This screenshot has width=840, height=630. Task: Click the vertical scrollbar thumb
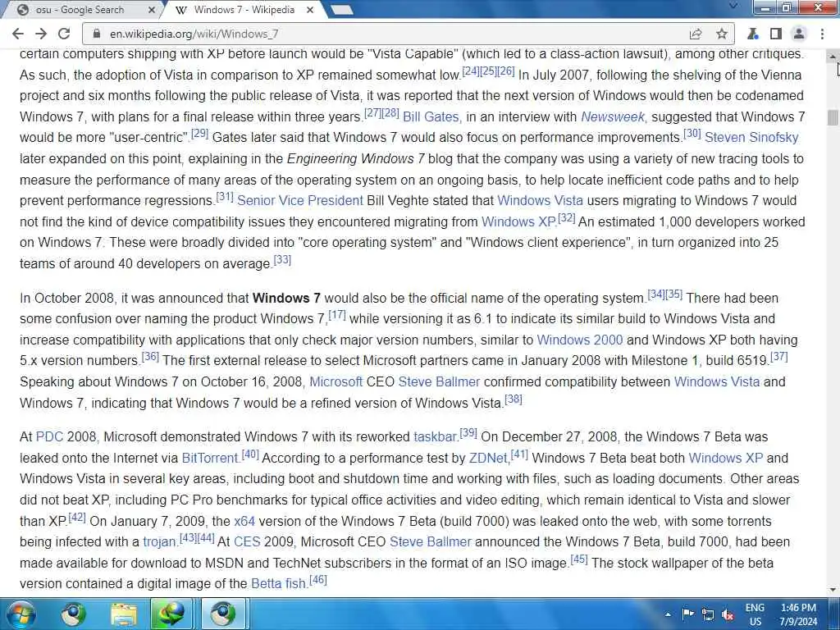tap(833, 117)
